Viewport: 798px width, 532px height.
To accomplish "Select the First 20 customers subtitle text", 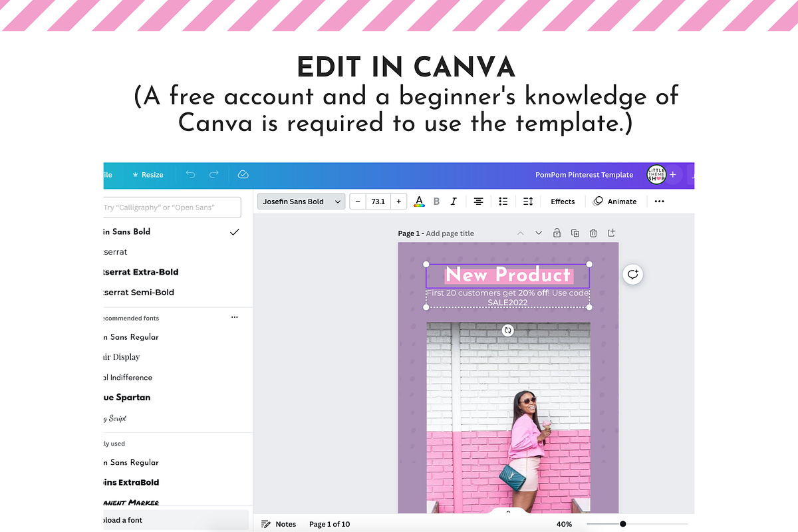I will point(508,297).
